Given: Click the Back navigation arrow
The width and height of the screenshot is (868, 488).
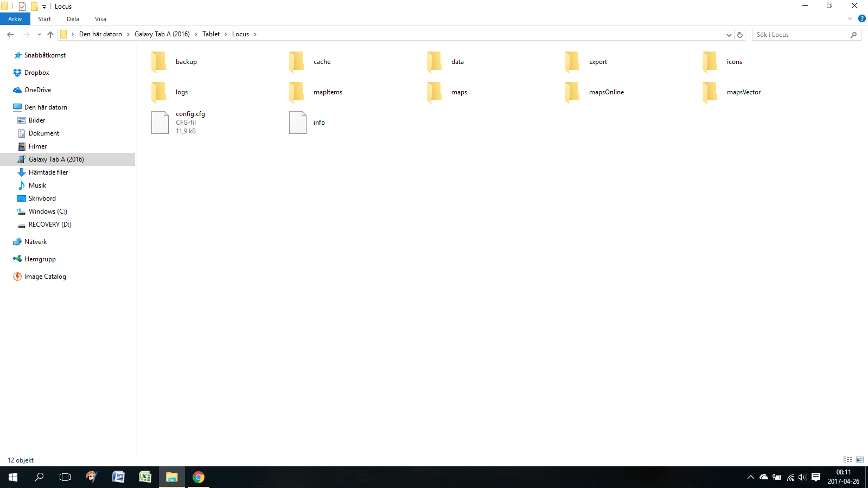Looking at the screenshot, I should [10, 35].
